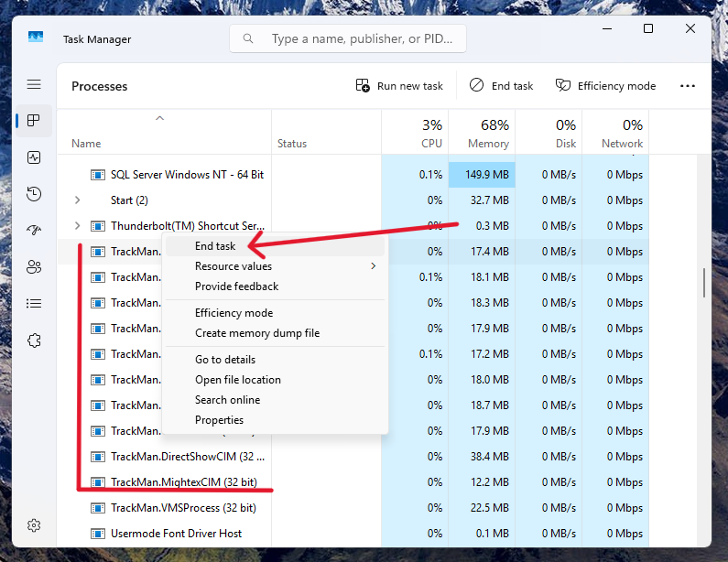Choose Efficiency mode in context menu
728x562 pixels.
point(275,313)
